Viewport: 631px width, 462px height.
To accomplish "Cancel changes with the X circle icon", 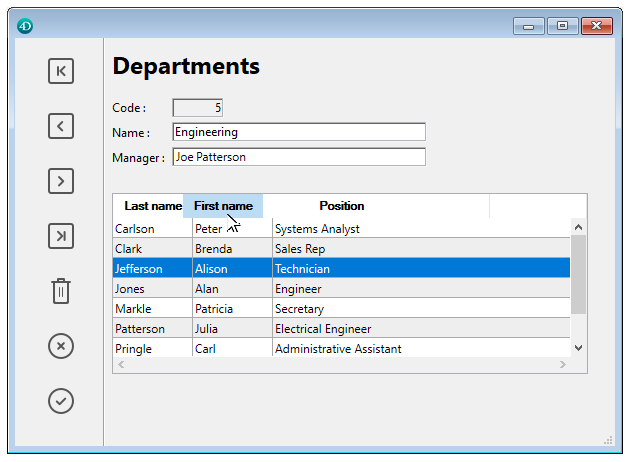I will coord(61,346).
